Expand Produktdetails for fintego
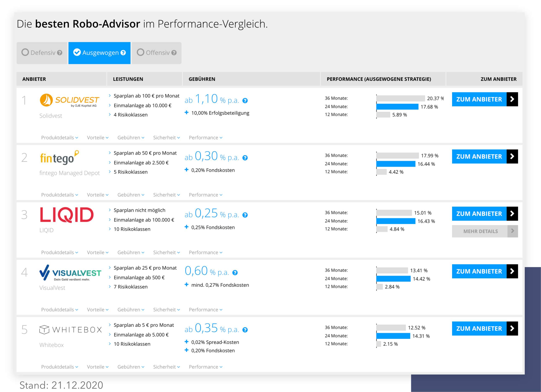Screen dimensions: 541x392 click(60, 195)
